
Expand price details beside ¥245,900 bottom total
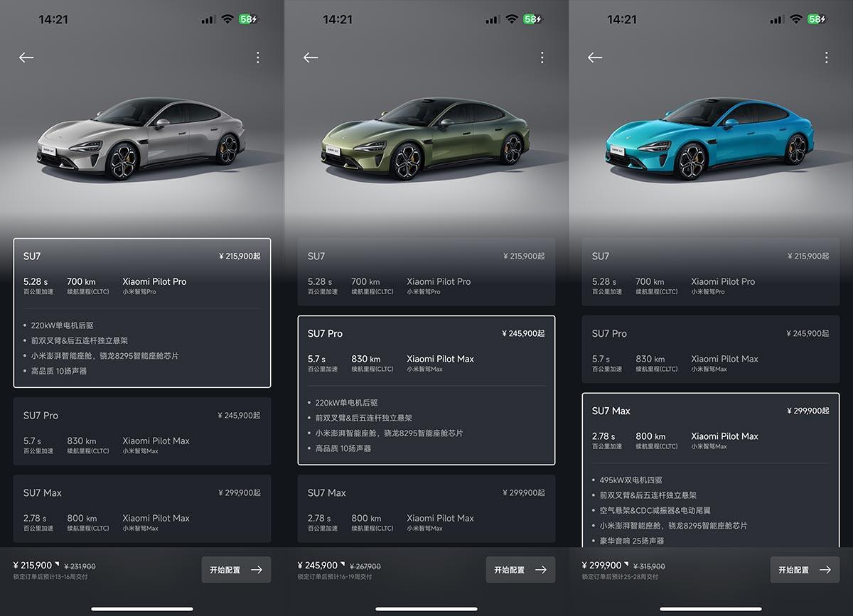[341, 565]
